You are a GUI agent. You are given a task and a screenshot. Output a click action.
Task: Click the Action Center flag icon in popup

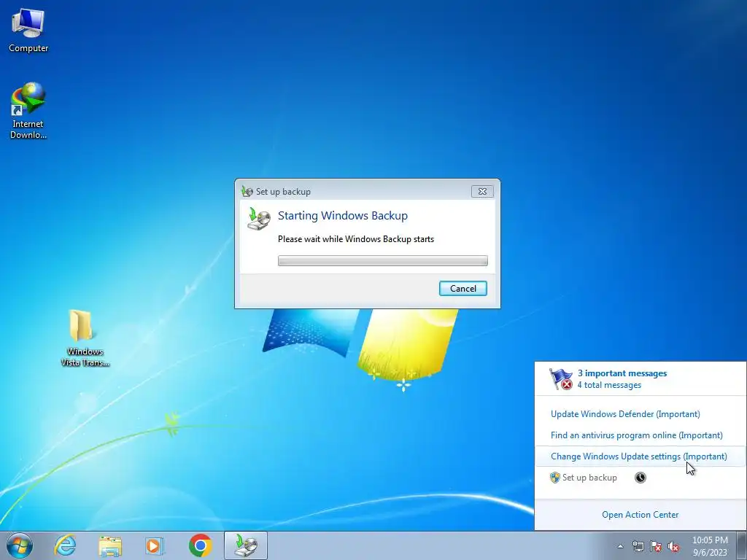561,379
